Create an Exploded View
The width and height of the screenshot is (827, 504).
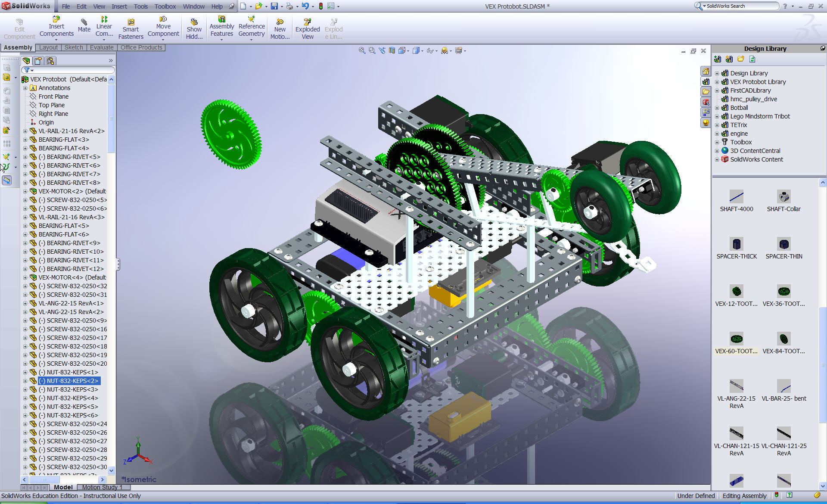[x=308, y=28]
